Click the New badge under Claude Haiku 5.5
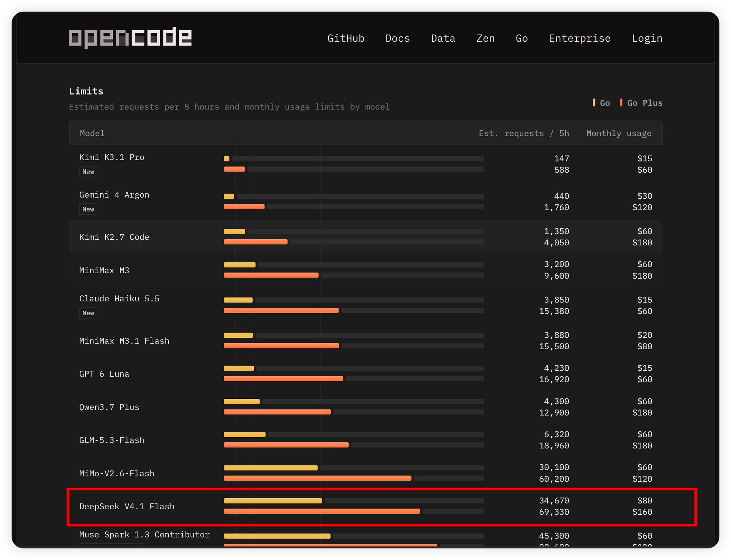Viewport: 731px width, 560px height. (88, 313)
